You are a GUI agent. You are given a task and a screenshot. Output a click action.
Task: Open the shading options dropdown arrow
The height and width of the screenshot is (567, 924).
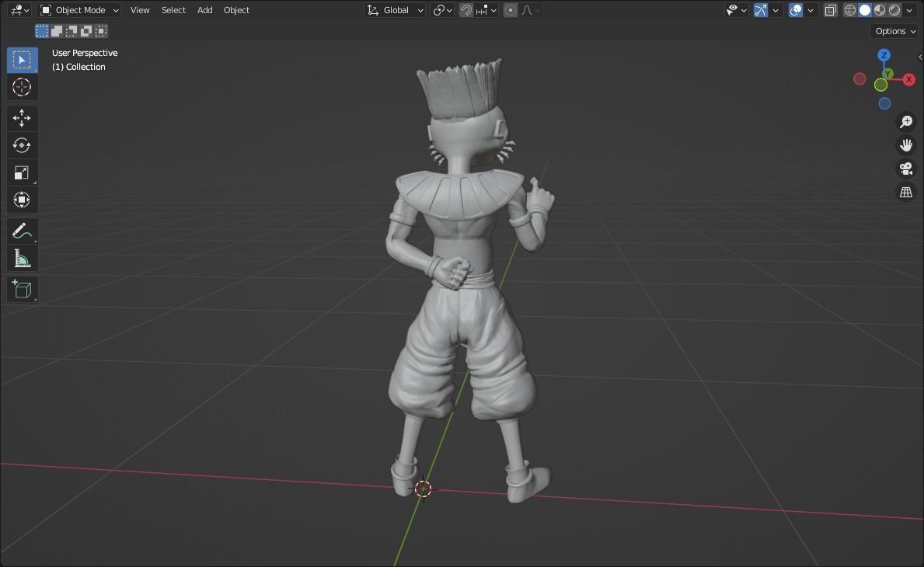(909, 10)
